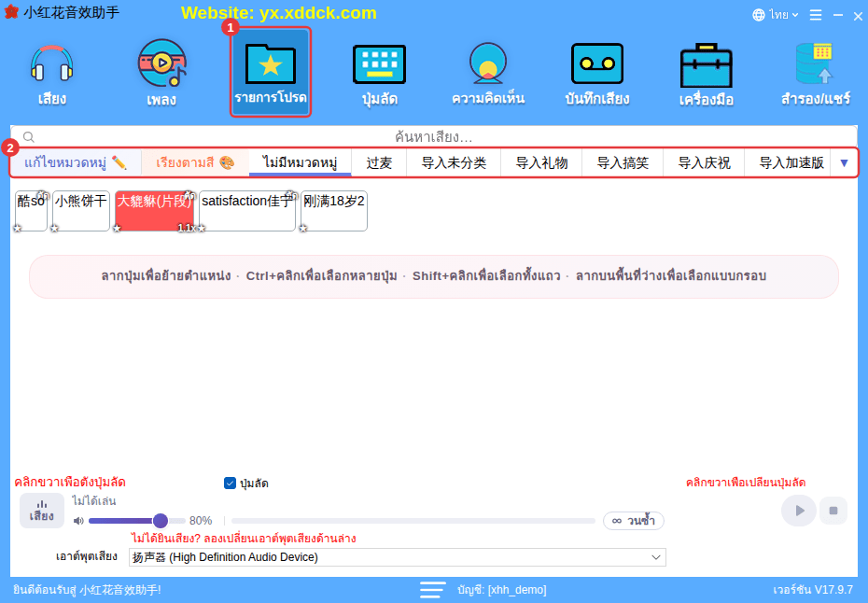
Task: Click the star on 刚满18岁2 button
Action: coord(303,228)
